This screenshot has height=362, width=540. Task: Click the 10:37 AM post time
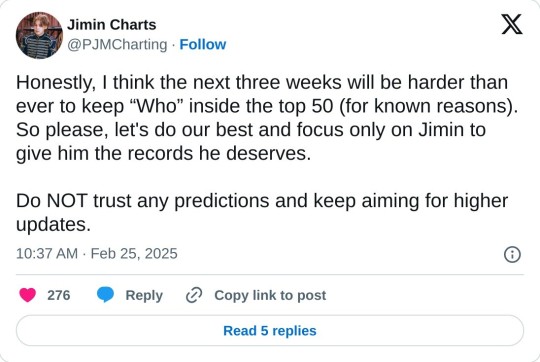pos(47,254)
